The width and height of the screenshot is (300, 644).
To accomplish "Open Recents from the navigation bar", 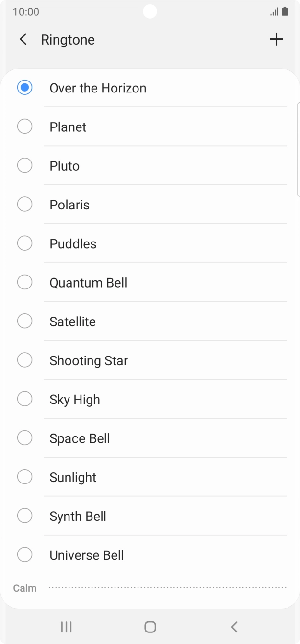I will [x=66, y=626].
